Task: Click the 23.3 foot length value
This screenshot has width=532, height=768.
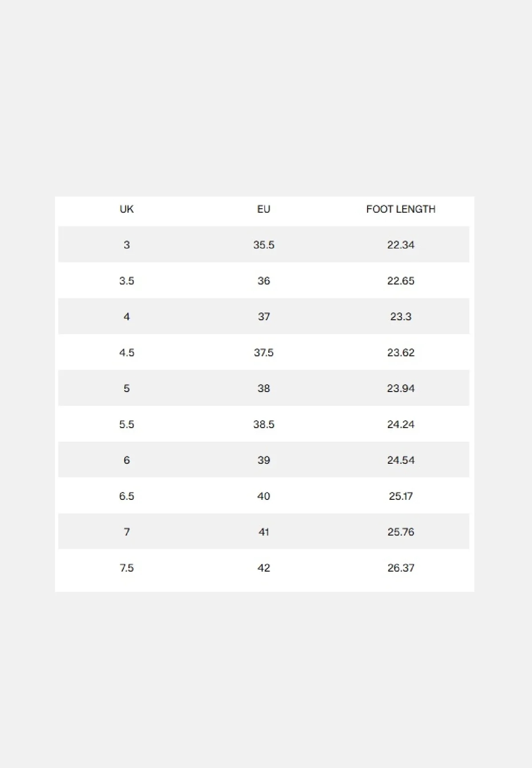Action: click(401, 317)
